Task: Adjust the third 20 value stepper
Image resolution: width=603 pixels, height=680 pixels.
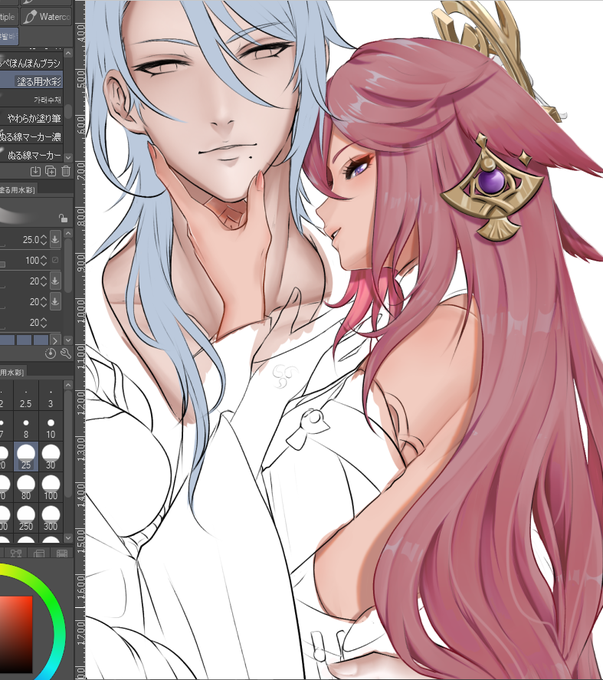Action: pyautogui.click(x=43, y=323)
